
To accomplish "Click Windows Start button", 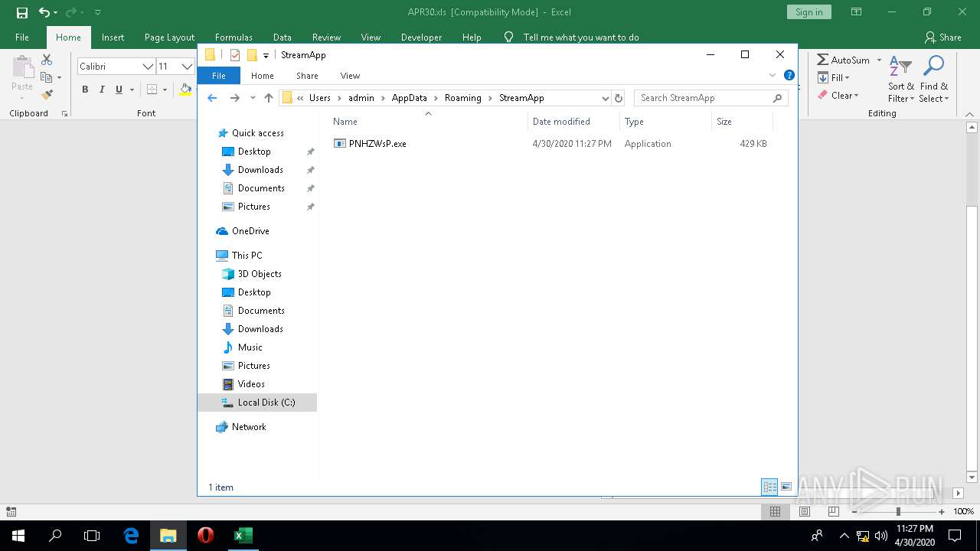I will (18, 536).
